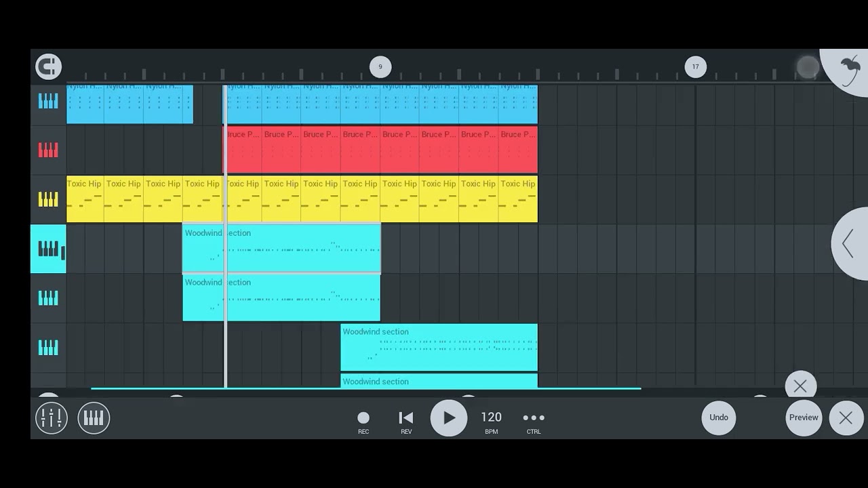Screen dimensions: 868x488
Task: Open the FL Studio fruit logo menu
Action: (x=848, y=70)
